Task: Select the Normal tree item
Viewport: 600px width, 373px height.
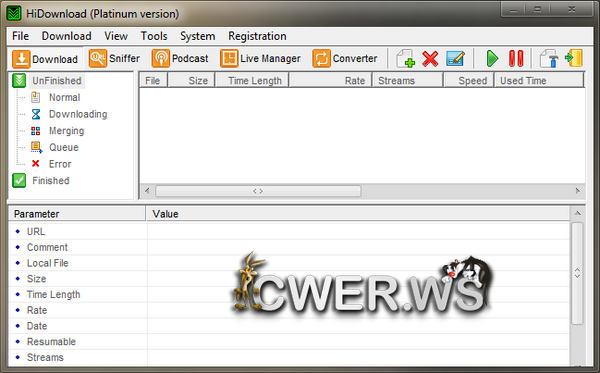Action: click(64, 98)
